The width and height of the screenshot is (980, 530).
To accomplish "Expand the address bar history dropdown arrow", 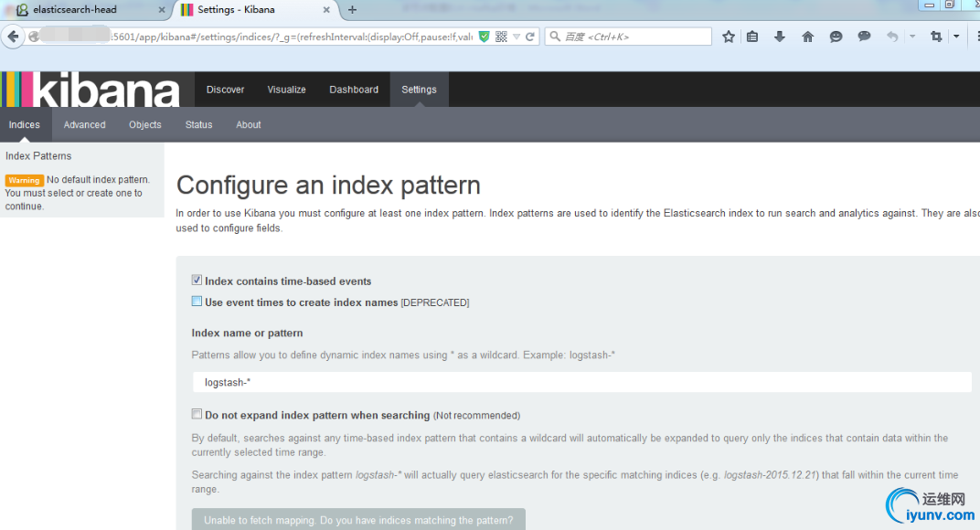I will tap(517, 37).
